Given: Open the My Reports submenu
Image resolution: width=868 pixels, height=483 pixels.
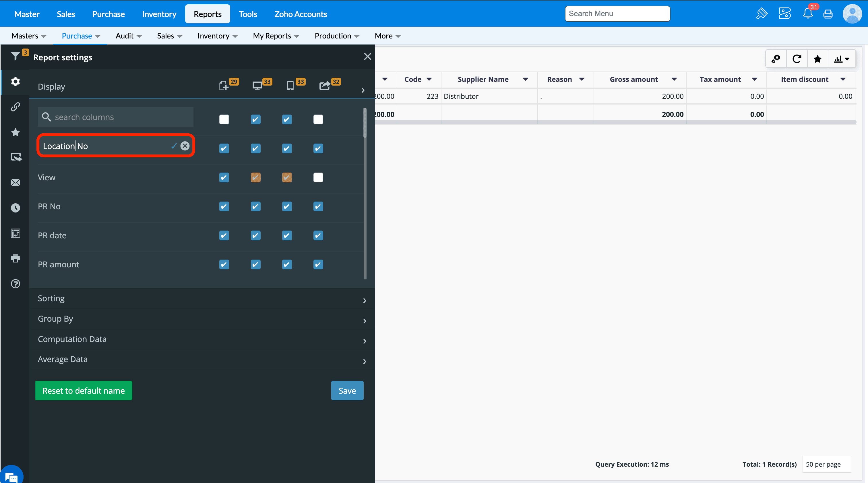Looking at the screenshot, I should coord(276,36).
